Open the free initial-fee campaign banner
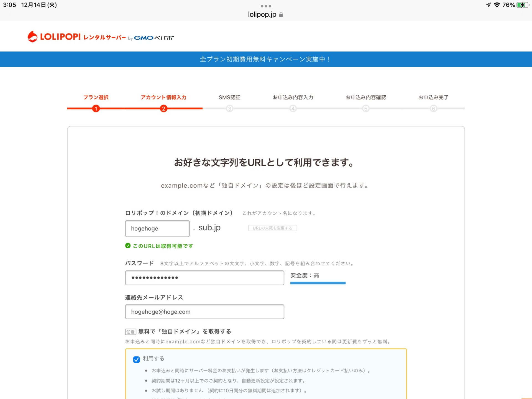The image size is (532, 399). (266, 59)
